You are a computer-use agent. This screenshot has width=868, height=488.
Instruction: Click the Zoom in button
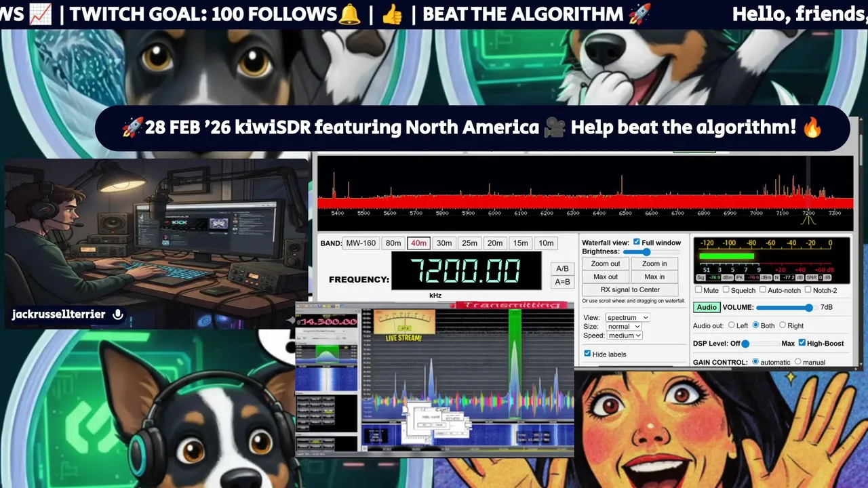[x=654, y=264]
